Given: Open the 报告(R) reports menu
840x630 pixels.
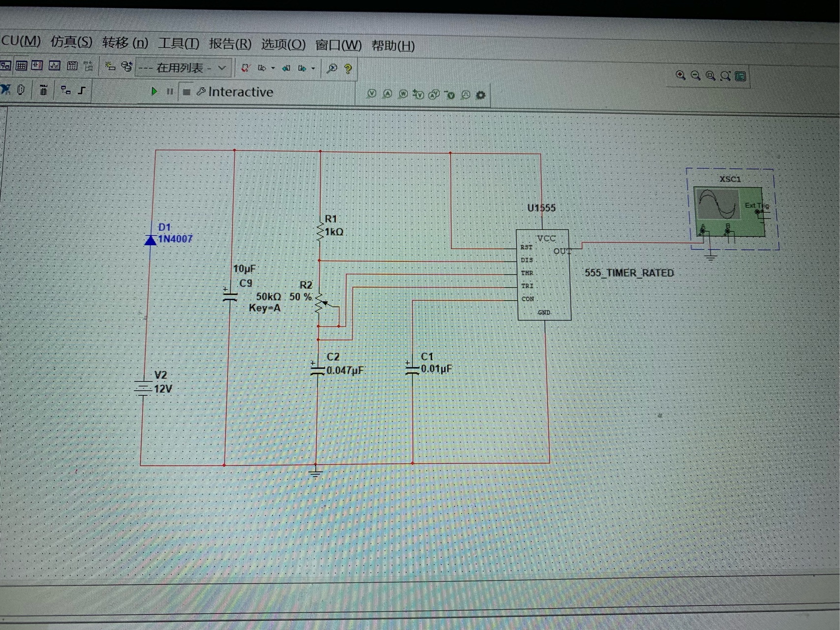Looking at the screenshot, I should 230,44.
